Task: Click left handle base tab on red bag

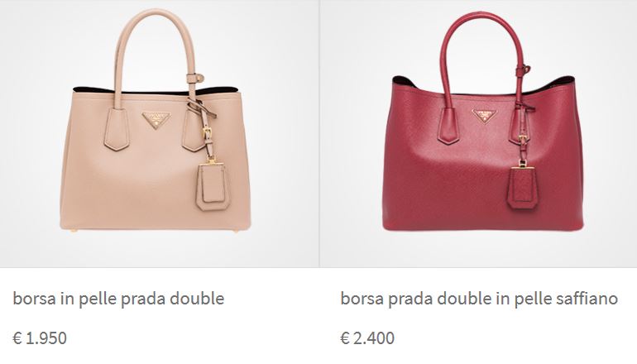Action: coord(449,126)
